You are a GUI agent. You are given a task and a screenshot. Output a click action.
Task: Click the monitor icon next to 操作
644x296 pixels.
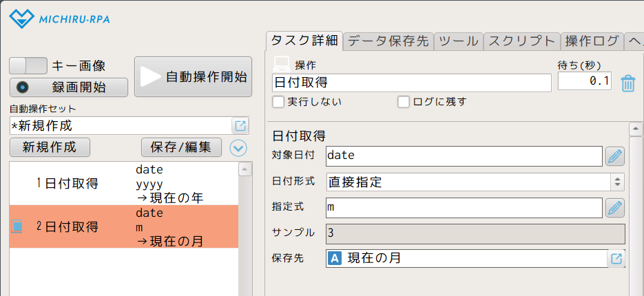(282, 65)
